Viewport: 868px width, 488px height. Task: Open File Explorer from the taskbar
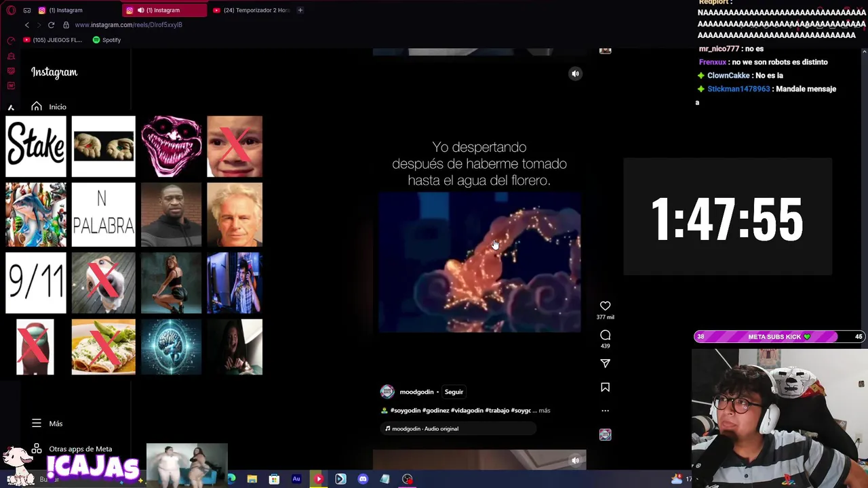tap(252, 479)
